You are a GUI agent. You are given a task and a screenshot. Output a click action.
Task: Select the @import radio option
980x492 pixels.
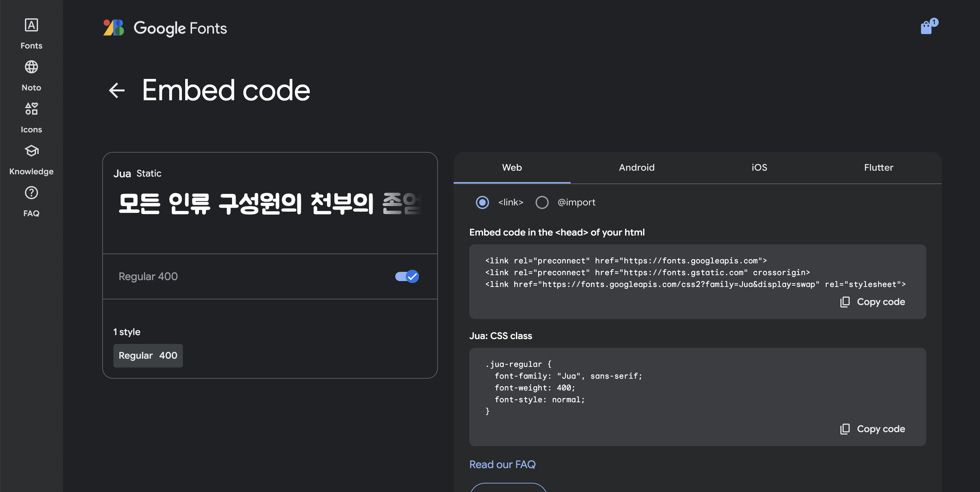[x=542, y=202]
